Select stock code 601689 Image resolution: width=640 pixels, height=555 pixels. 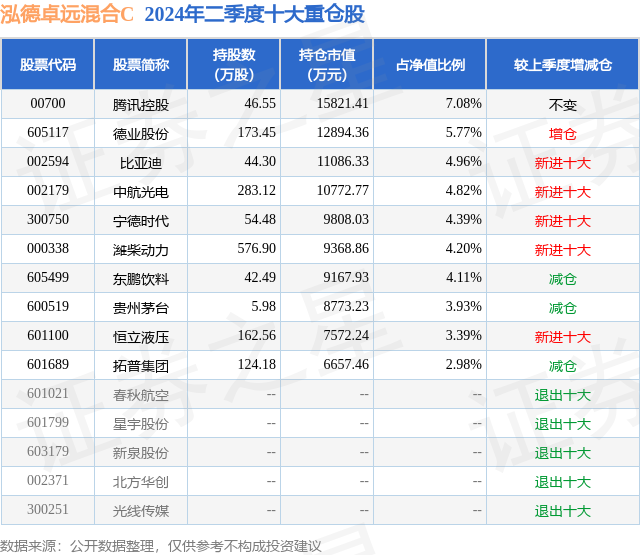[x=48, y=364]
